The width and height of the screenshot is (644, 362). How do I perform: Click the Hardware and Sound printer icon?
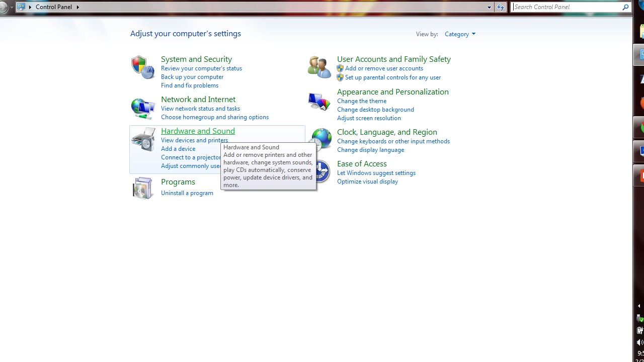(143, 139)
